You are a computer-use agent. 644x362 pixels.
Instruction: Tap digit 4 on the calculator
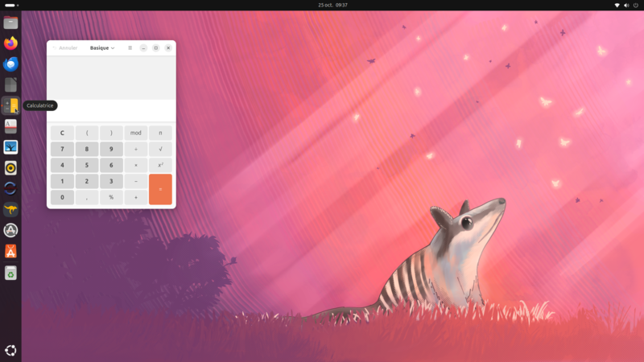coord(62,165)
